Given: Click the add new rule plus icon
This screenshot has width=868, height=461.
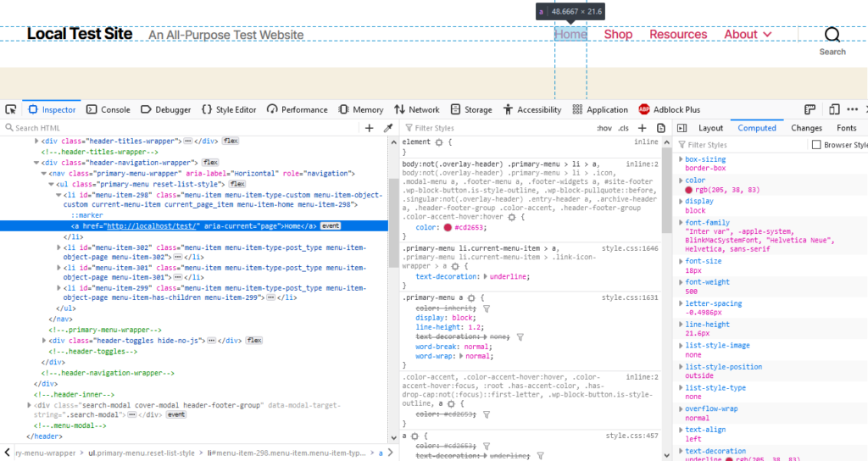Looking at the screenshot, I should click(x=643, y=128).
